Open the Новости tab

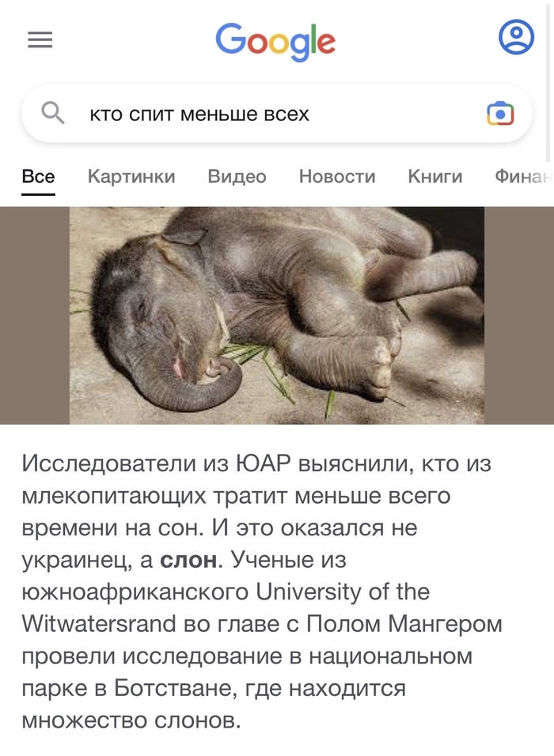[337, 176]
